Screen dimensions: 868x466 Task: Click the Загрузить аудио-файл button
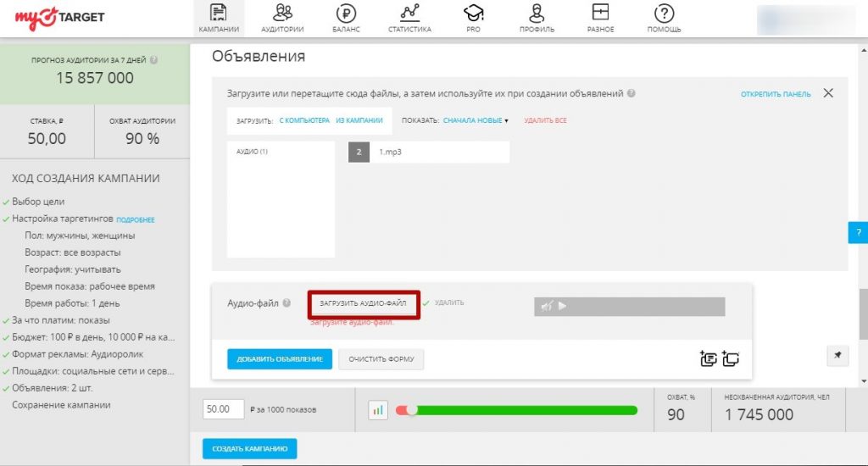pos(363,303)
